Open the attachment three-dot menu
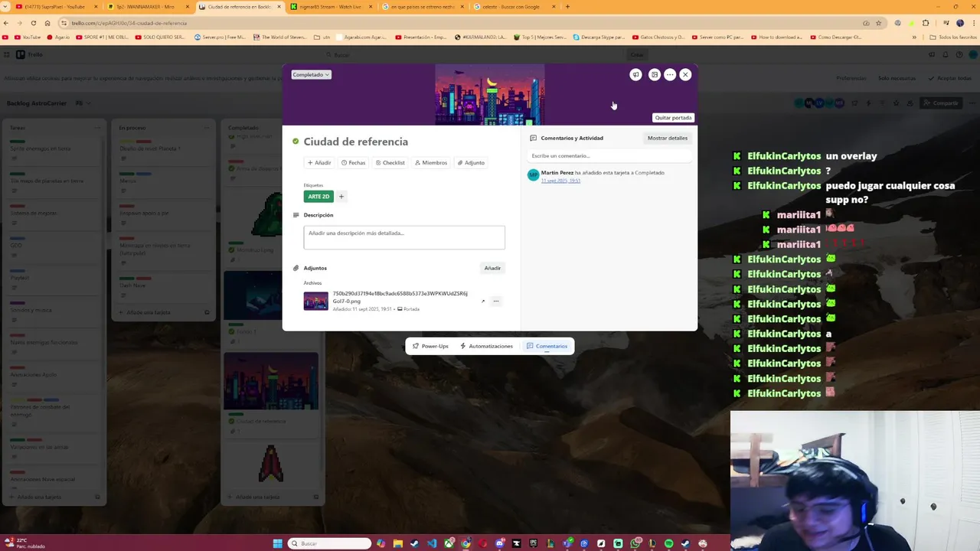Image resolution: width=980 pixels, height=551 pixels. click(x=496, y=301)
